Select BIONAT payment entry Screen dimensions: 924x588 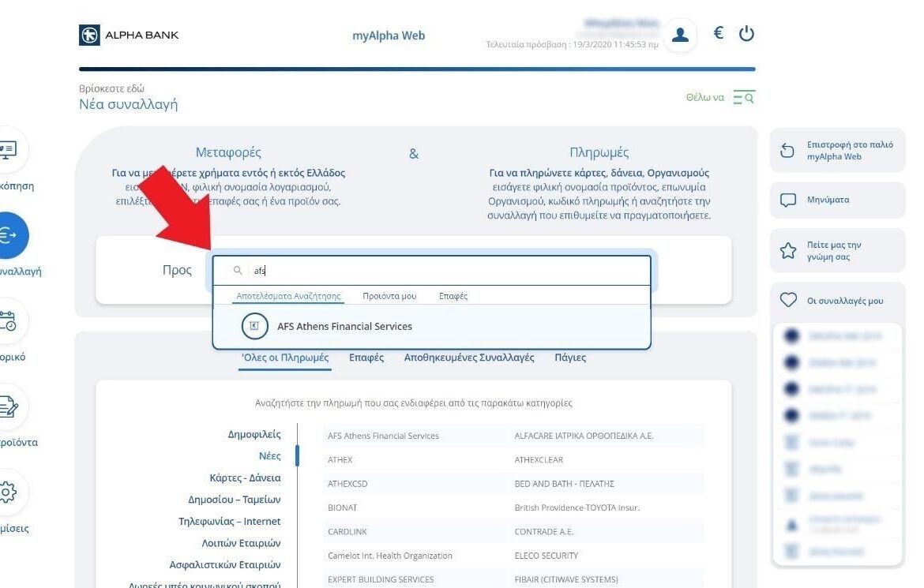(343, 507)
